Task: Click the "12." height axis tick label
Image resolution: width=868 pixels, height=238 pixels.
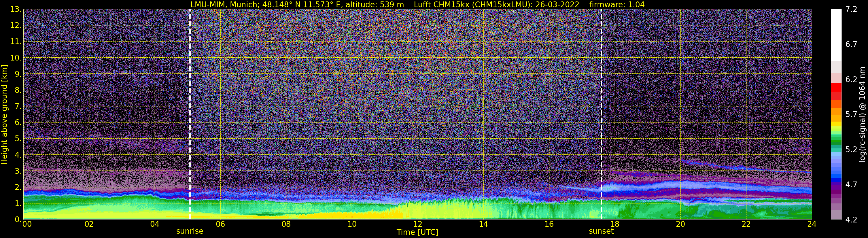Action: pos(16,26)
